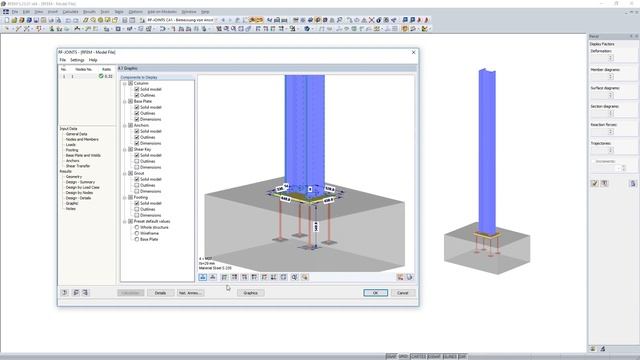Click second icon at dialog bottom-left
640x360 pixels.
[76, 293]
